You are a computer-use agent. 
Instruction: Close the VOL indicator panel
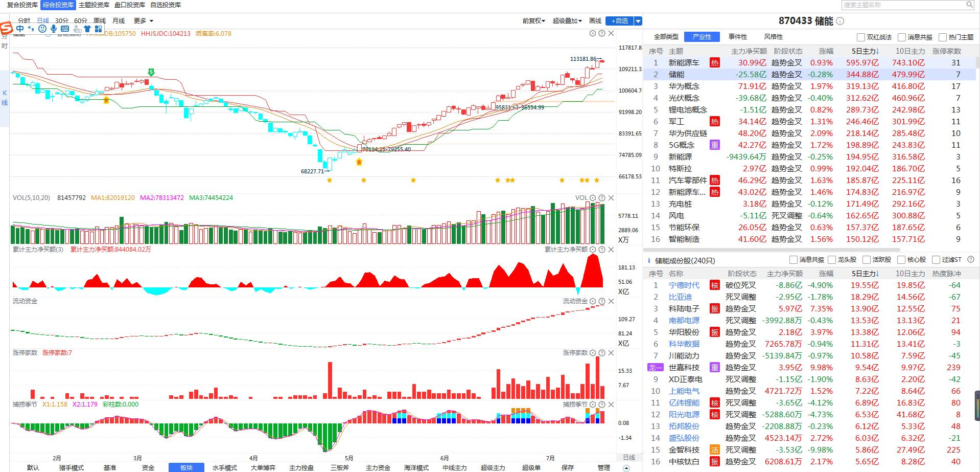pos(611,198)
